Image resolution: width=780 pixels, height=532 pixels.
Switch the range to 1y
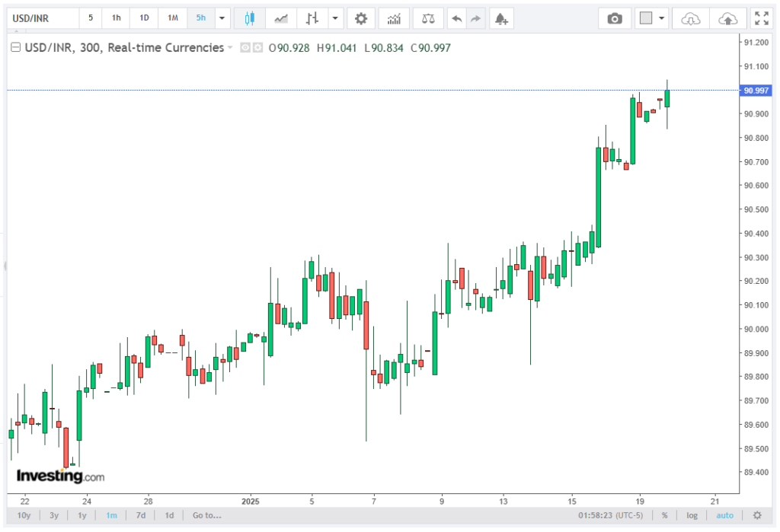(x=82, y=515)
